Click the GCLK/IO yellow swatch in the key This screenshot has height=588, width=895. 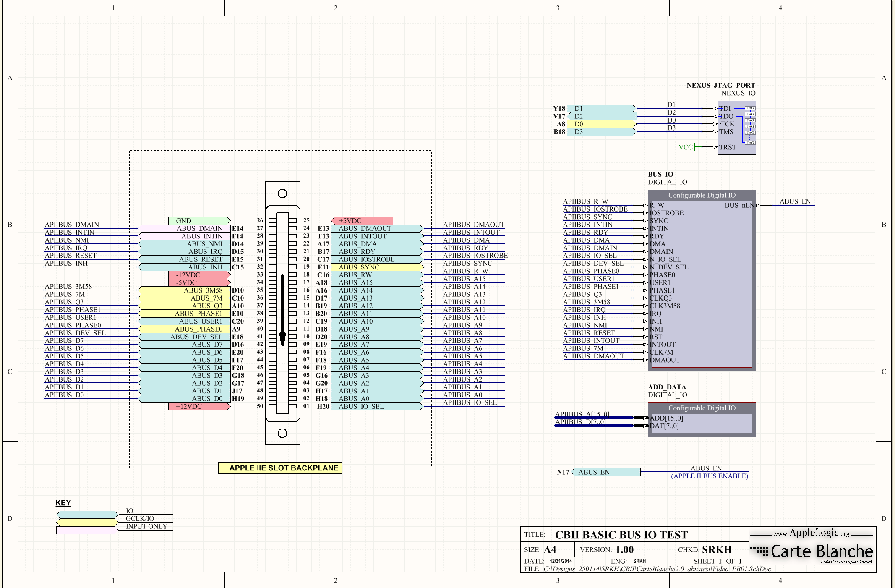pyautogui.click(x=87, y=523)
